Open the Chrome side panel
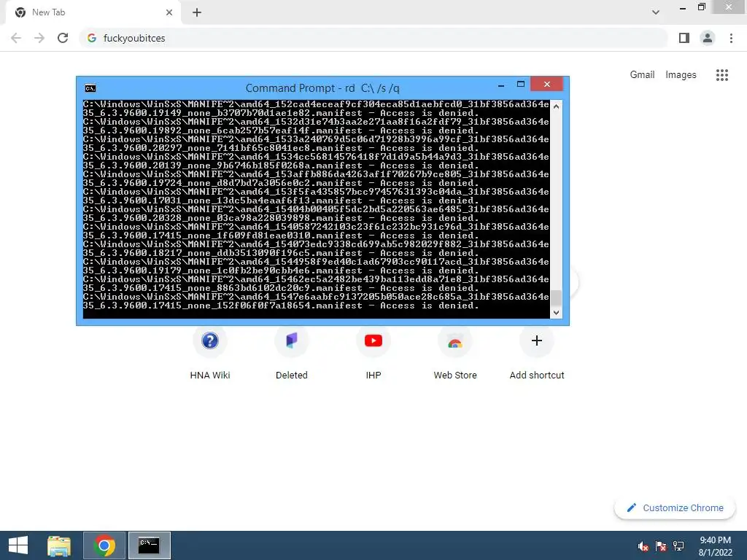 684,38
